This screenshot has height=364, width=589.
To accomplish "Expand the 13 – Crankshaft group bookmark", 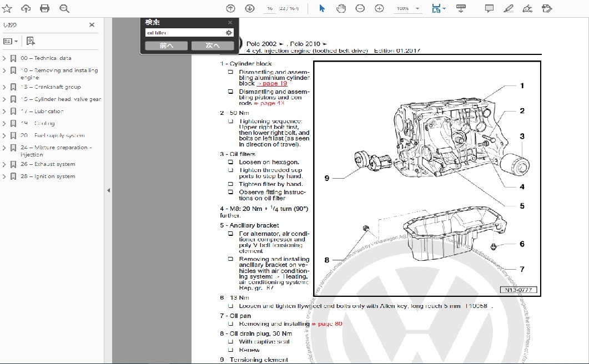I will click(x=4, y=87).
